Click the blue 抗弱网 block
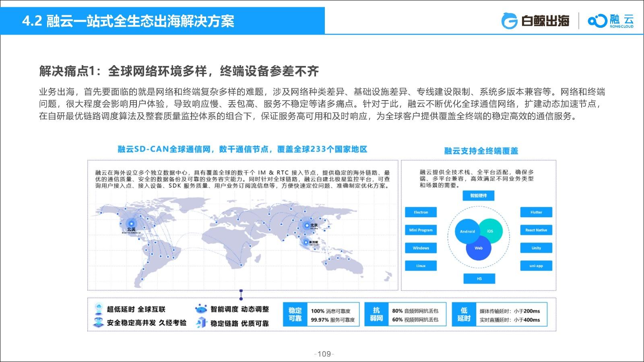The height and width of the screenshot is (362, 644). click(376, 314)
